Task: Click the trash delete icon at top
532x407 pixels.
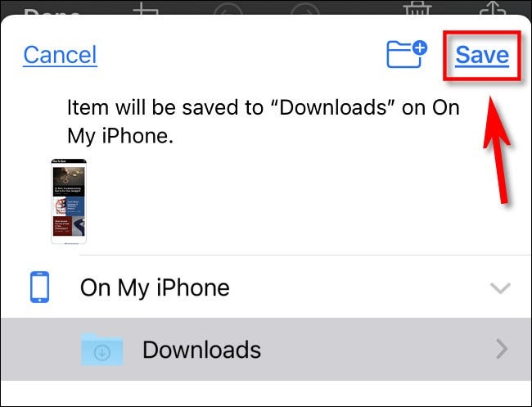Action: (417, 8)
